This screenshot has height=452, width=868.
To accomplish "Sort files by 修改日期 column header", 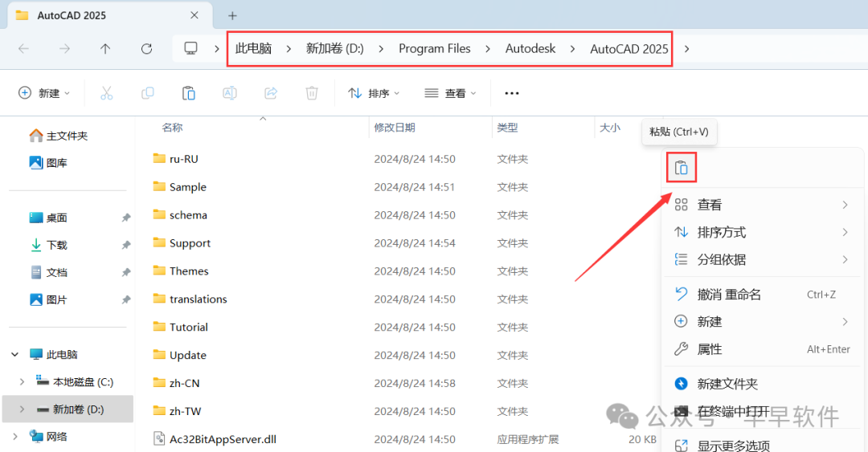I will 395,128.
